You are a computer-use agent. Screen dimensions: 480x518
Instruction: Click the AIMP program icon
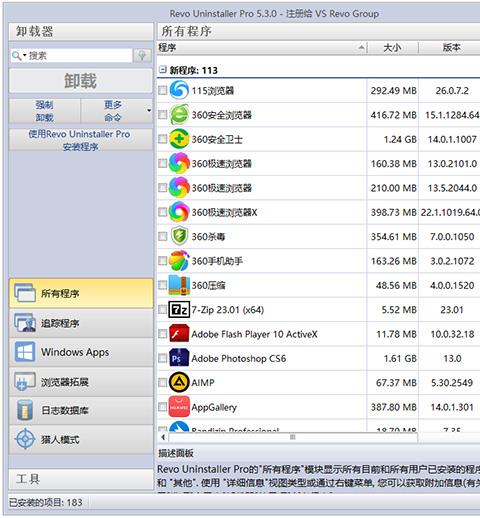[179, 382]
